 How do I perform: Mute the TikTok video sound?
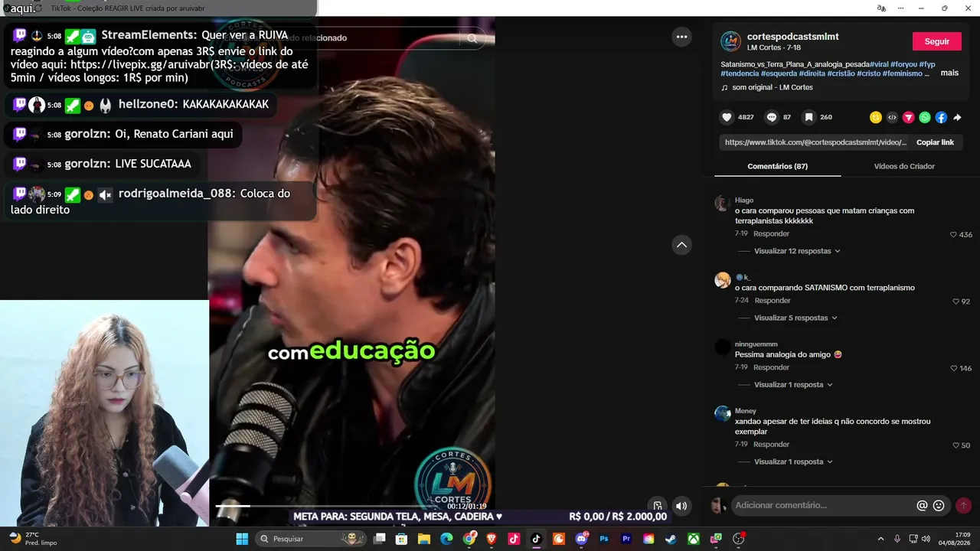coord(681,506)
